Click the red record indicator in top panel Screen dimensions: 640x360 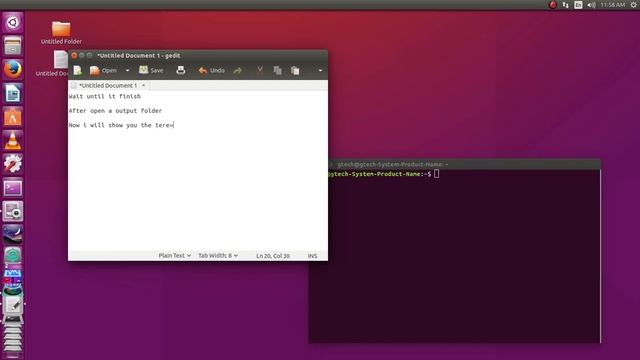pos(553,5)
